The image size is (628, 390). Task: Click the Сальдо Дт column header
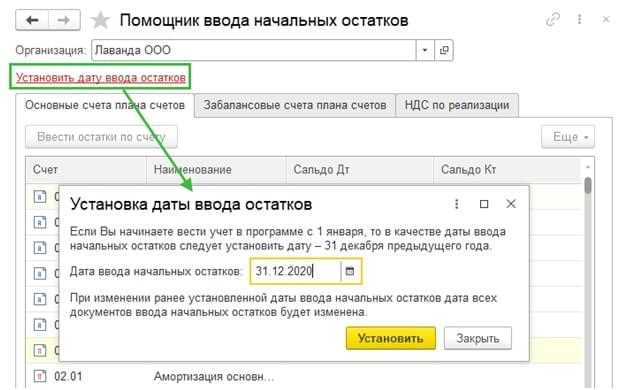tap(360, 169)
